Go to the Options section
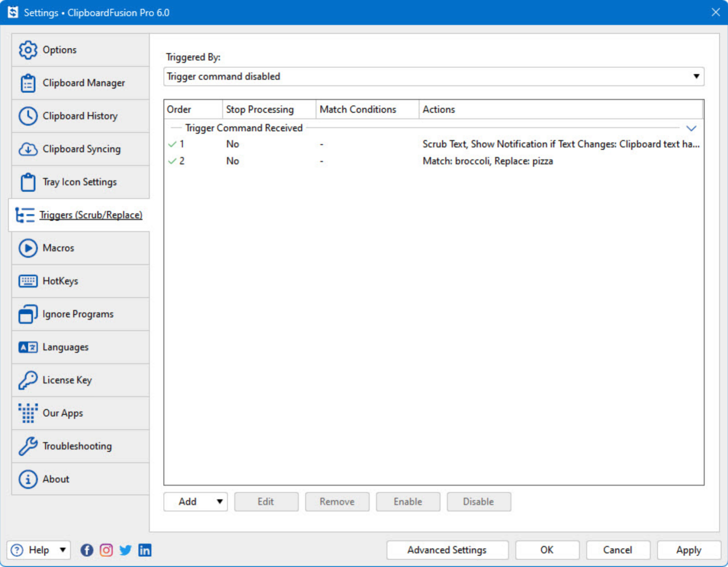The height and width of the screenshot is (567, 728). (x=80, y=50)
